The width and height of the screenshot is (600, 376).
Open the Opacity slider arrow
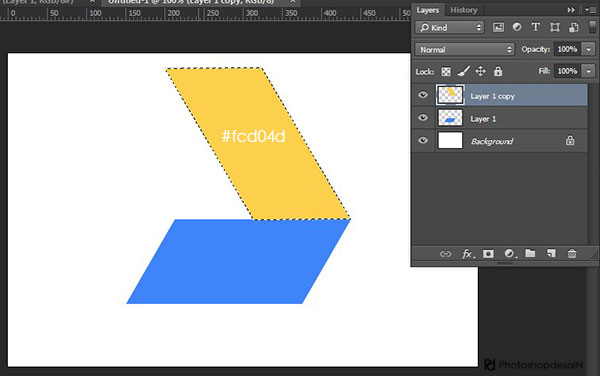tap(589, 49)
